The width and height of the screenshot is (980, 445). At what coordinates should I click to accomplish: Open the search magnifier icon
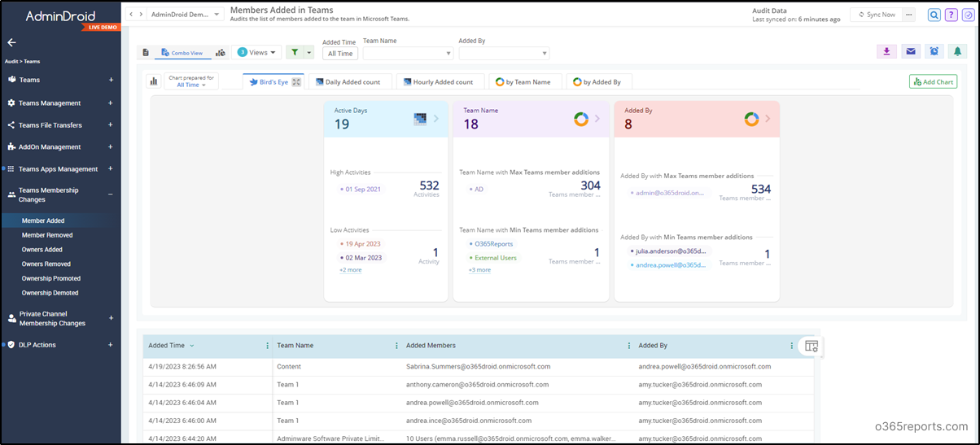pyautogui.click(x=934, y=15)
